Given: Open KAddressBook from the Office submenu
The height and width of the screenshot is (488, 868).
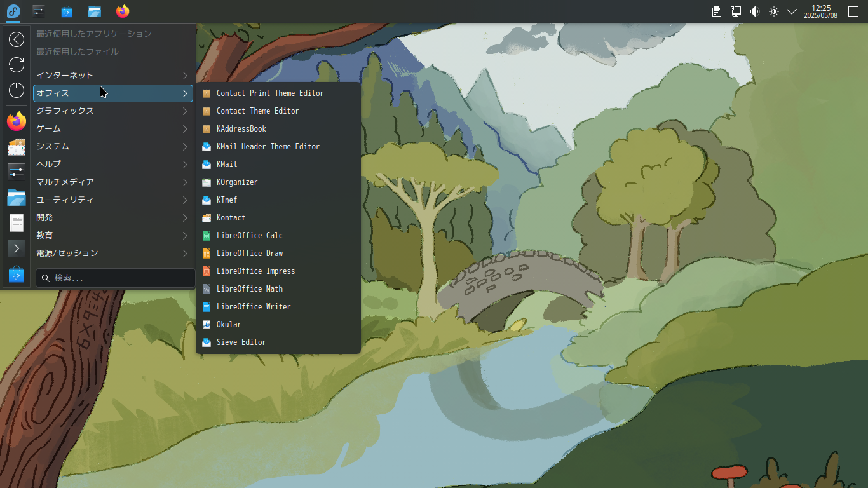Looking at the screenshot, I should coord(278,129).
